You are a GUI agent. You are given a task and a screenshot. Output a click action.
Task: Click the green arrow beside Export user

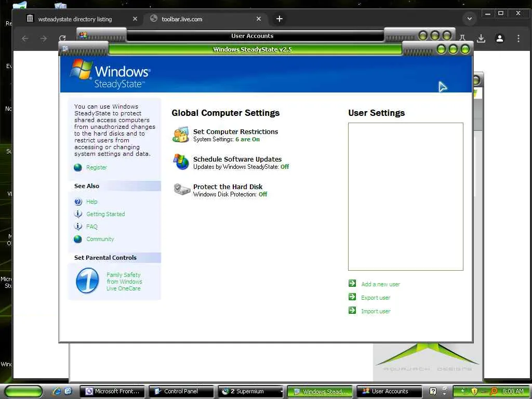pos(352,297)
